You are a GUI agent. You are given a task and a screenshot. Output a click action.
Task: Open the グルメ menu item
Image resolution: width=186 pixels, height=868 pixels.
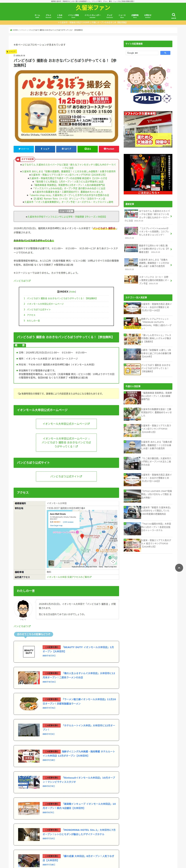click(x=48, y=16)
